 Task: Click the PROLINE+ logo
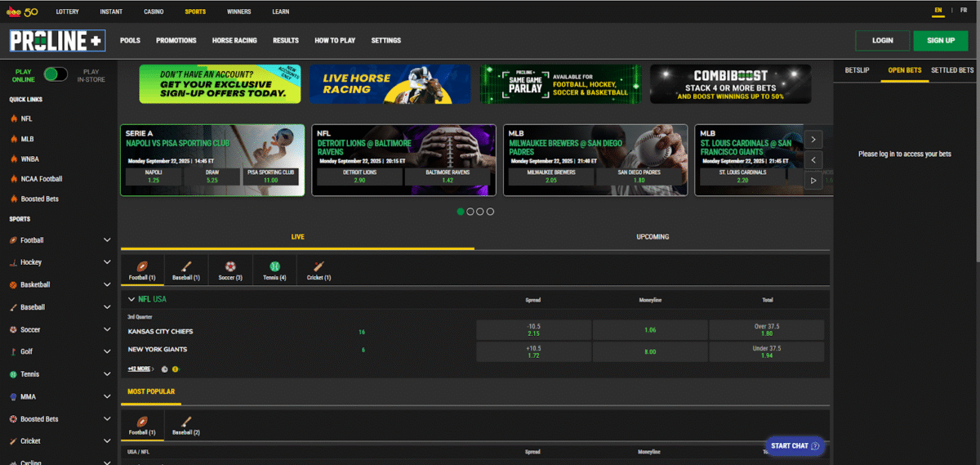click(x=57, y=41)
